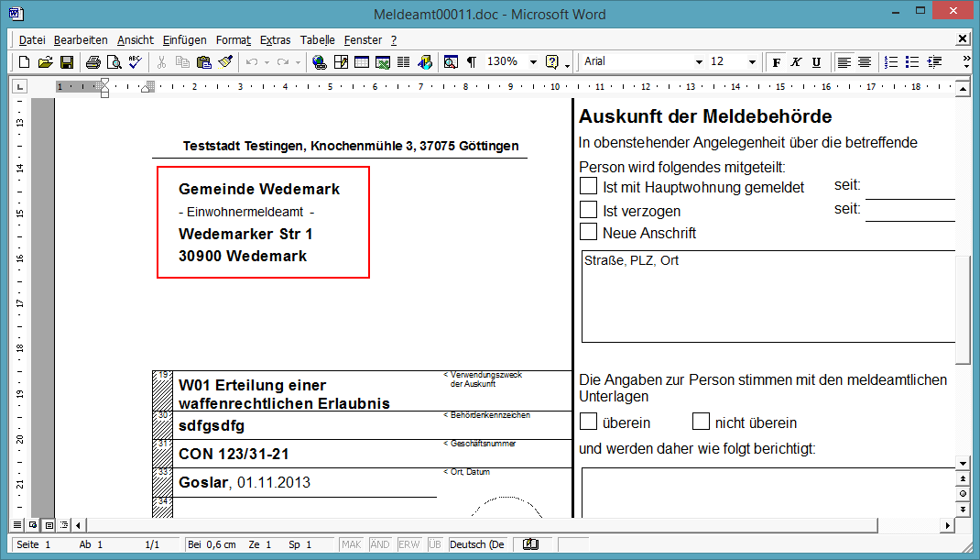Viewport: 980px width, 560px height.
Task: Toggle the paragraph marks (¶) display
Action: [x=472, y=62]
